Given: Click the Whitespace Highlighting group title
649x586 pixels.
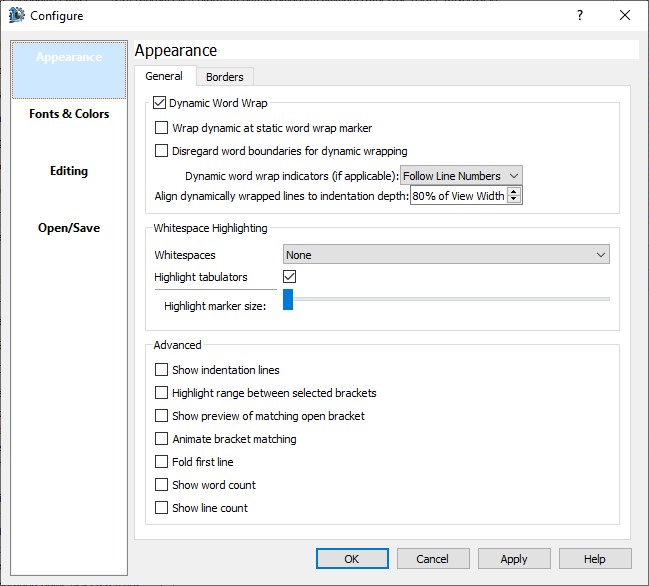Looking at the screenshot, I should pyautogui.click(x=210, y=228).
